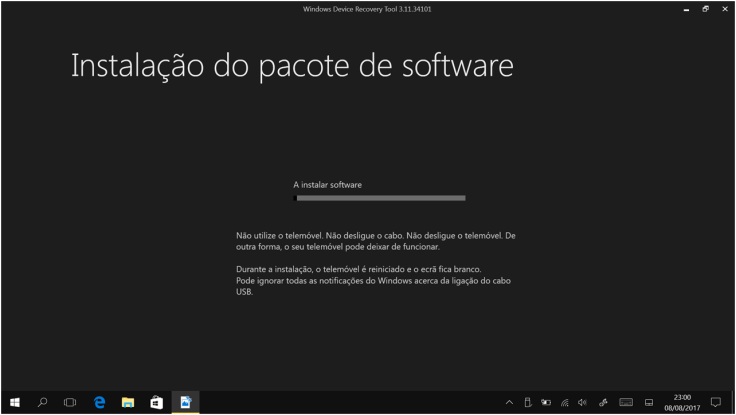This screenshot has height=415, width=736.
Task: Open the battery status tray icon
Action: 546,403
